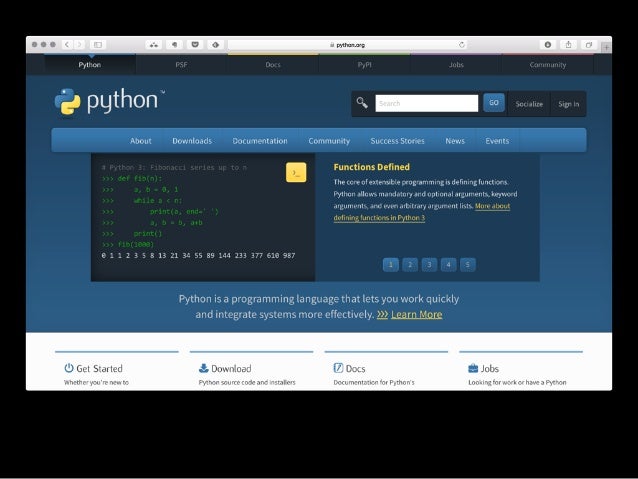Click the python.org address bar
This screenshot has width=638, height=479.
347,45
